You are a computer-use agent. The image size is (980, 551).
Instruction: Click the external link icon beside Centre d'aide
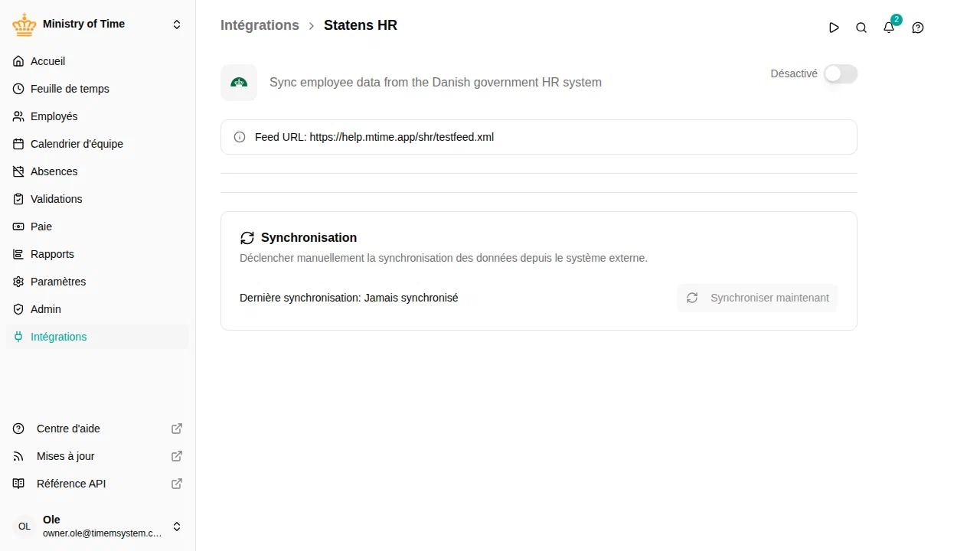[x=177, y=429]
